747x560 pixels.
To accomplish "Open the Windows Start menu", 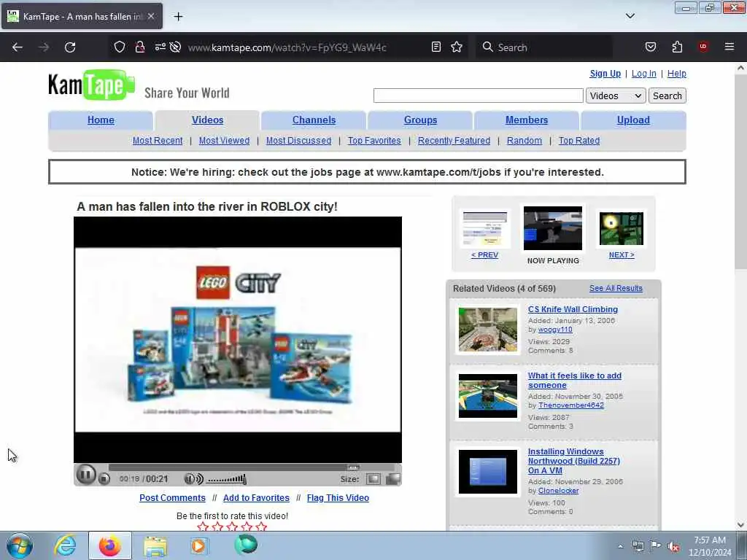I will coord(20,545).
